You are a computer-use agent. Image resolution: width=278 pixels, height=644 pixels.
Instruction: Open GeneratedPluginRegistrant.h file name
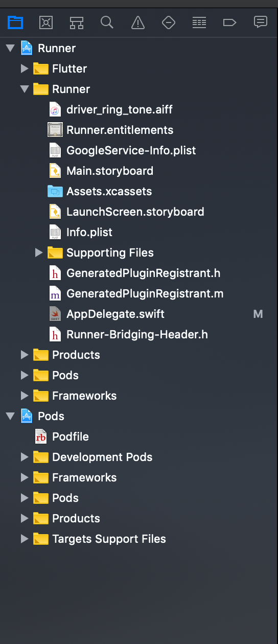coord(144,273)
